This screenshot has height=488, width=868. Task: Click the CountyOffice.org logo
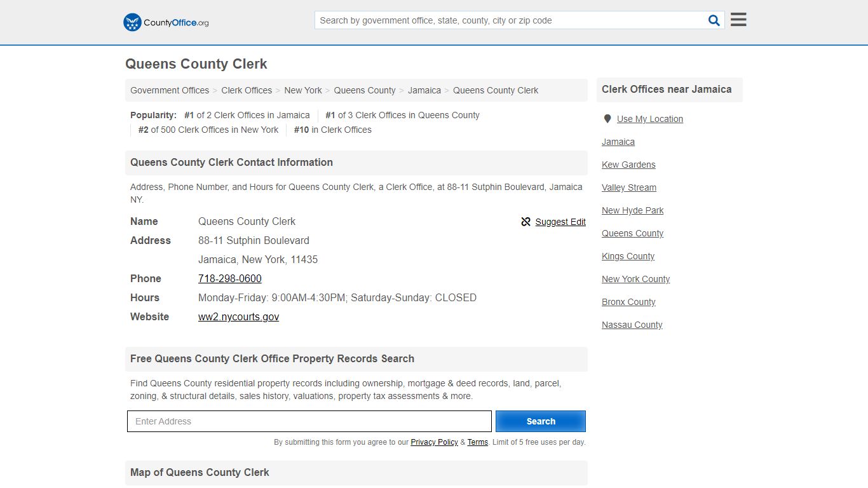point(166,22)
